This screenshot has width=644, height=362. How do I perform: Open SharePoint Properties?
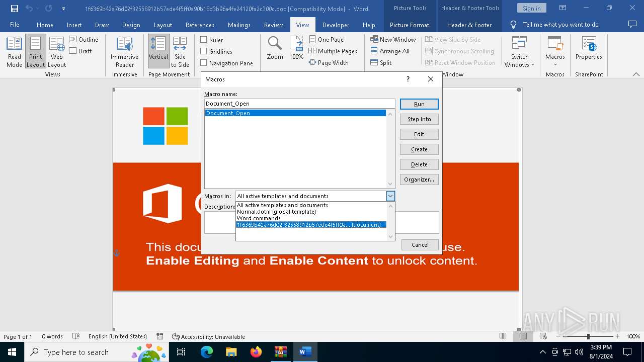[589, 49]
